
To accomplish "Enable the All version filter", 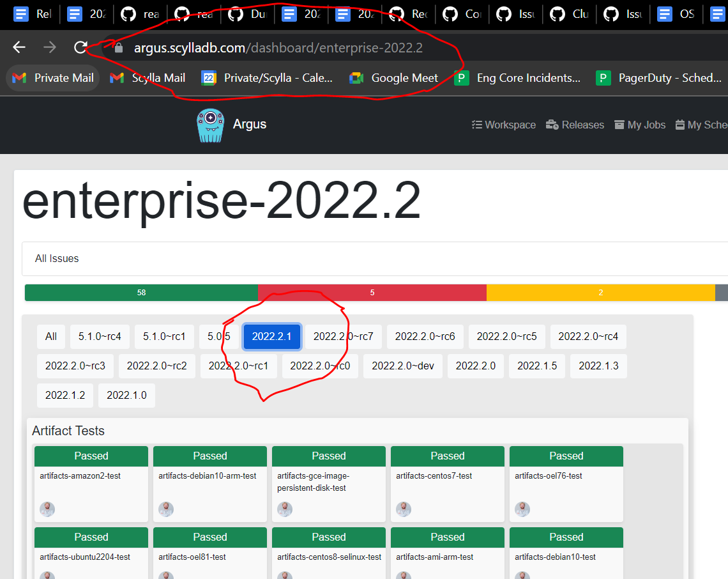I will 50,336.
